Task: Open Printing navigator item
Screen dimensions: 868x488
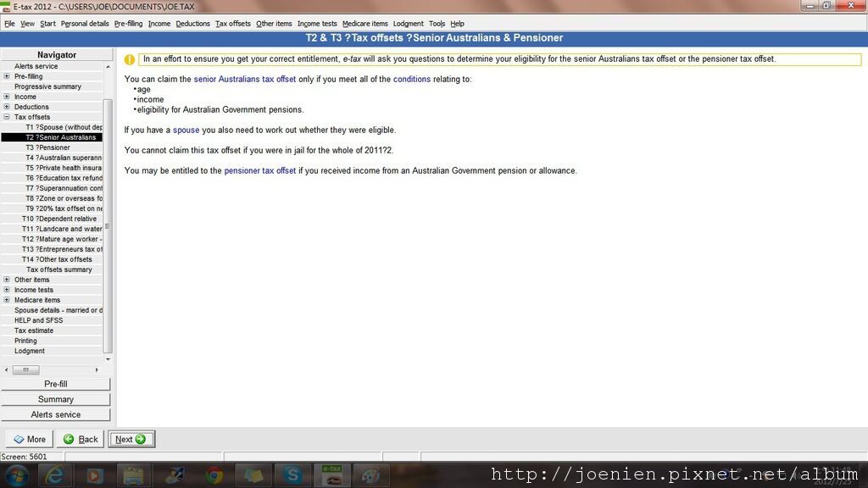Action: coord(25,341)
